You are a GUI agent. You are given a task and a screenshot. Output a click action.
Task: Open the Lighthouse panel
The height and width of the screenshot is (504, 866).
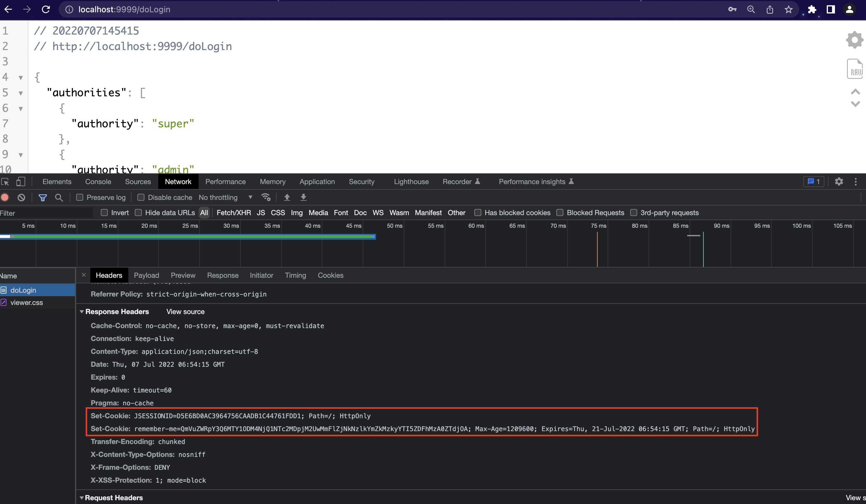(411, 182)
